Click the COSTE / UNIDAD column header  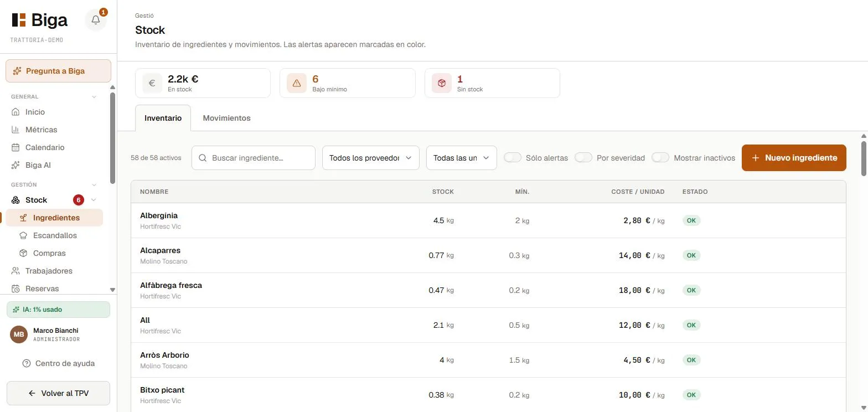(x=638, y=192)
